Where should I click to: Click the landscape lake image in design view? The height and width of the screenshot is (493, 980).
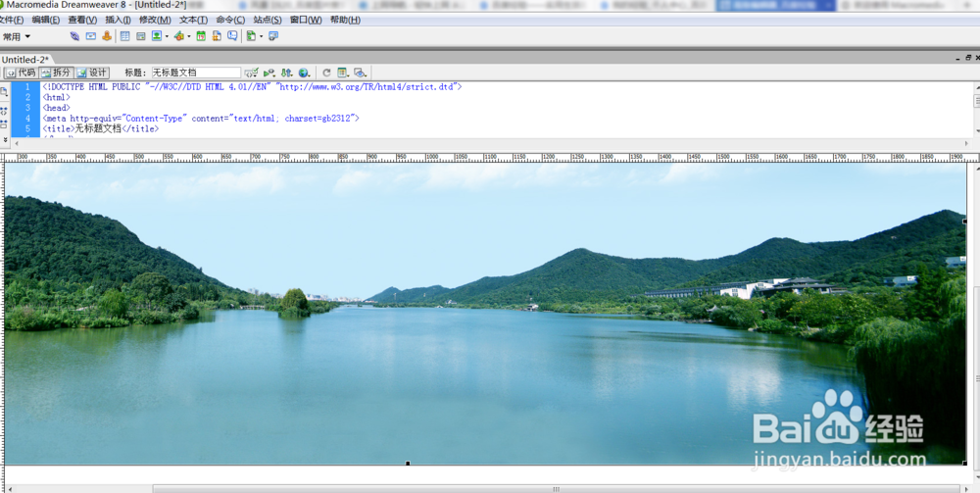coord(485,314)
